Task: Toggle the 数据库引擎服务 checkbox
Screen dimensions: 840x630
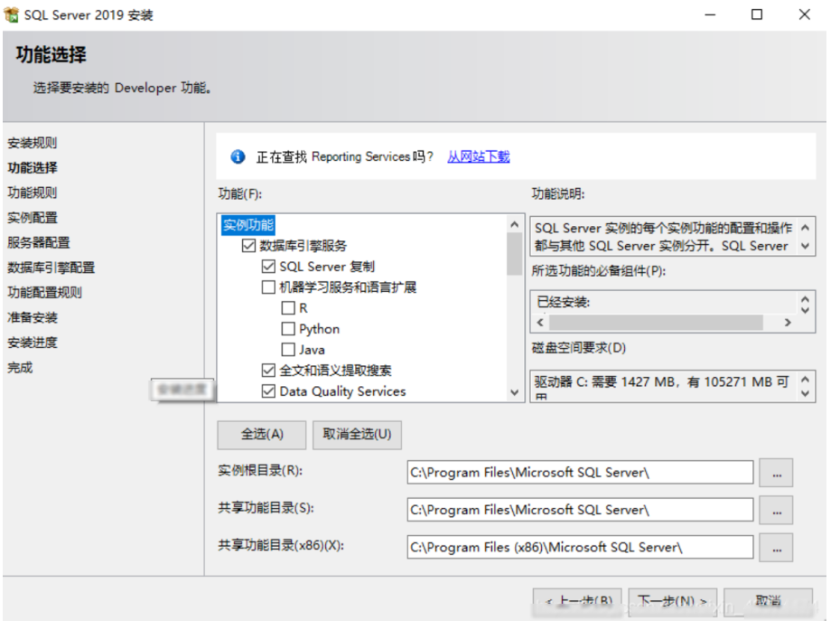Action: pyautogui.click(x=248, y=246)
